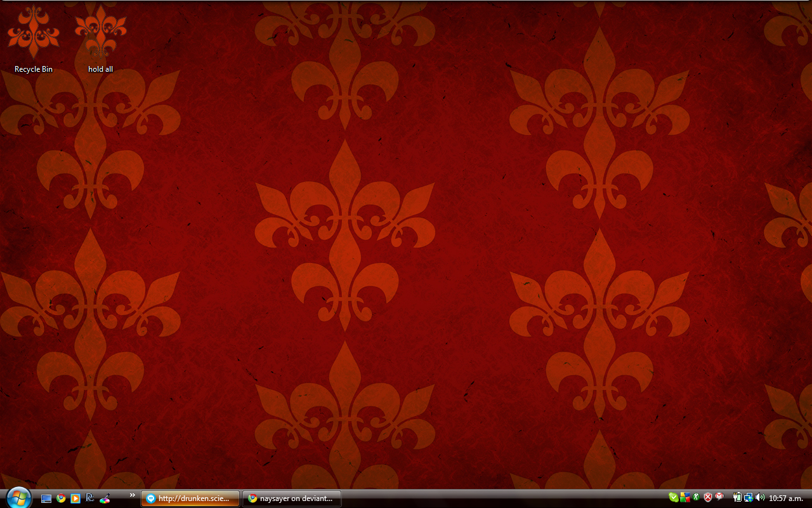Image resolution: width=812 pixels, height=508 pixels.
Task: Launch the R-script quick launch icon
Action: 90,498
